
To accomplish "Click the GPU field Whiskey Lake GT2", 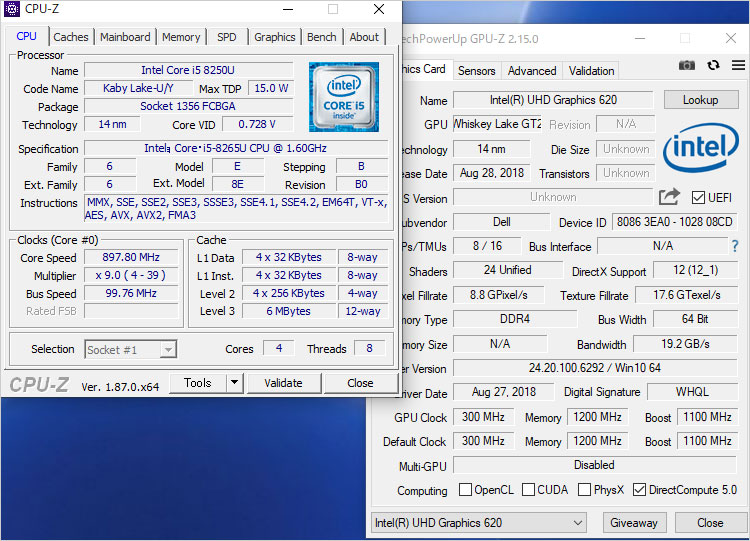I will click(497, 124).
